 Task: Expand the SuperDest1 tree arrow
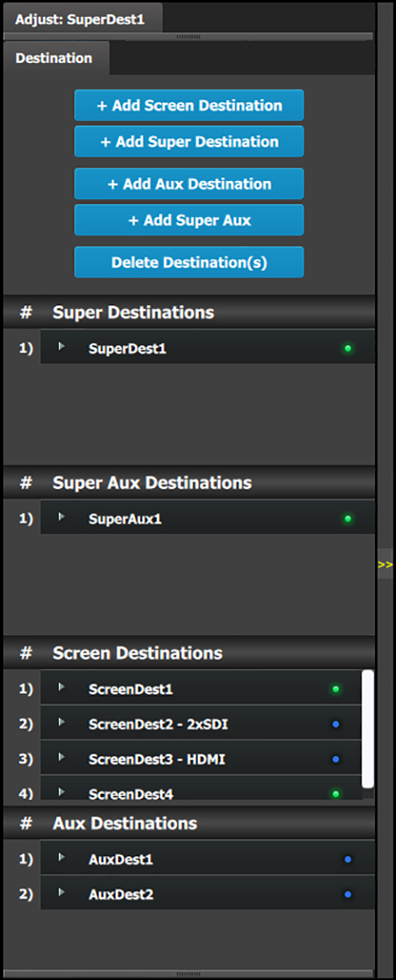click(x=61, y=345)
